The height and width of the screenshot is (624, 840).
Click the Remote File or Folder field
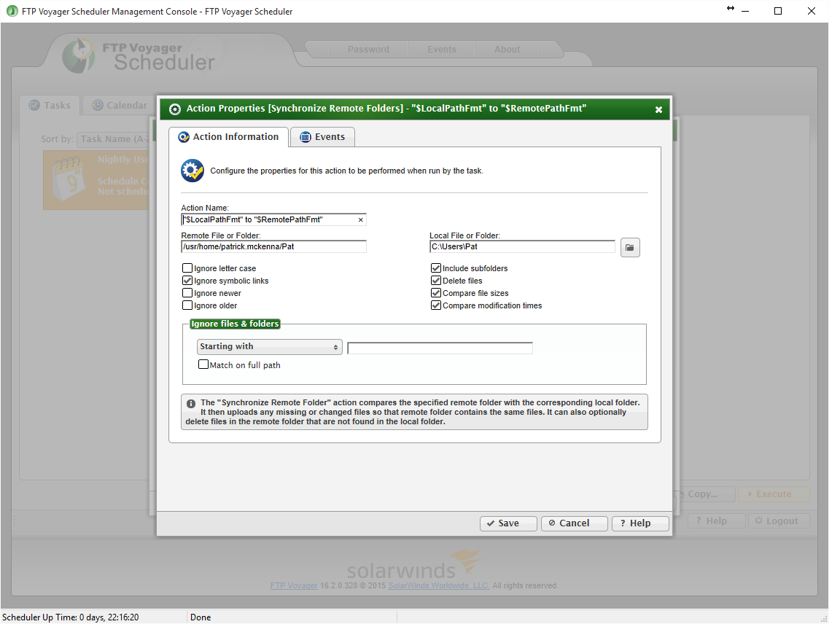[273, 246]
